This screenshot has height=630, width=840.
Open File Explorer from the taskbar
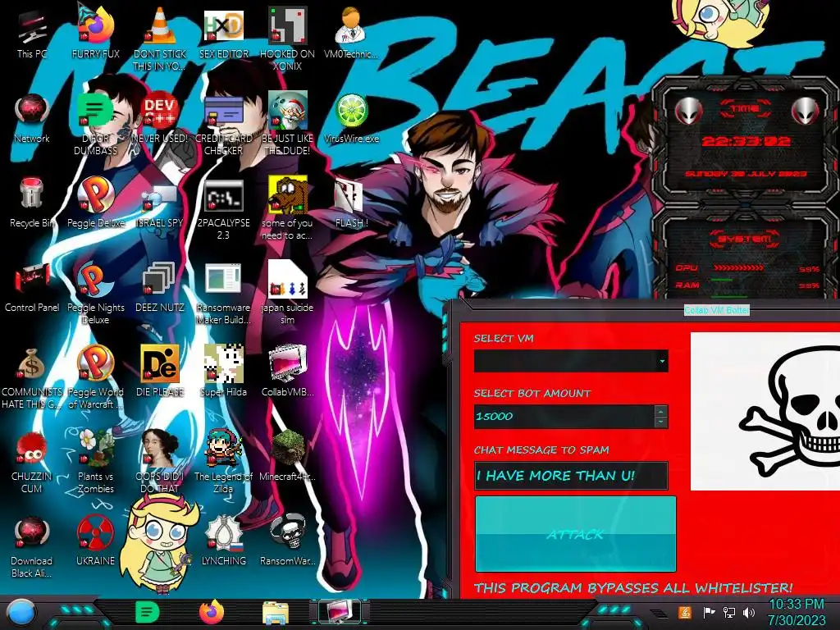click(x=276, y=613)
